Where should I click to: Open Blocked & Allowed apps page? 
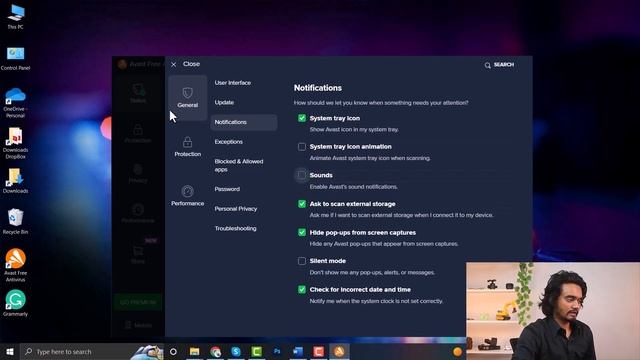pos(239,165)
